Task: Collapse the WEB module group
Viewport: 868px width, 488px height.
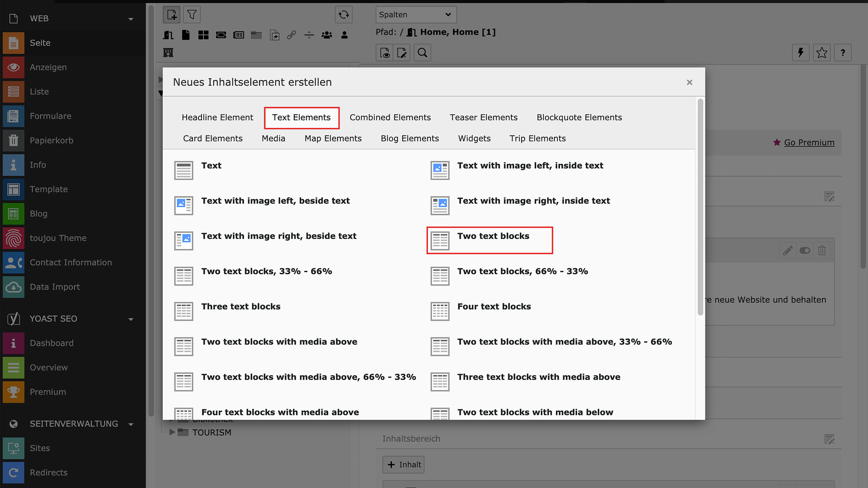Action: coord(131,19)
